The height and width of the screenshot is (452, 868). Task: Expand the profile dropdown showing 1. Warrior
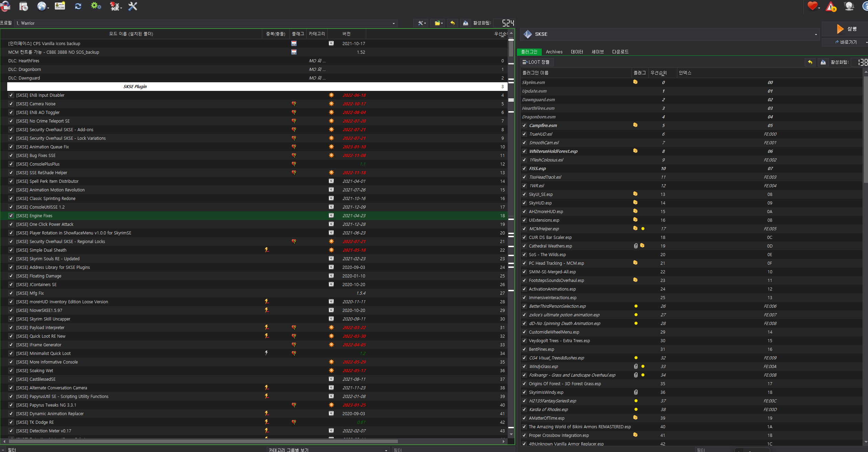pos(393,23)
